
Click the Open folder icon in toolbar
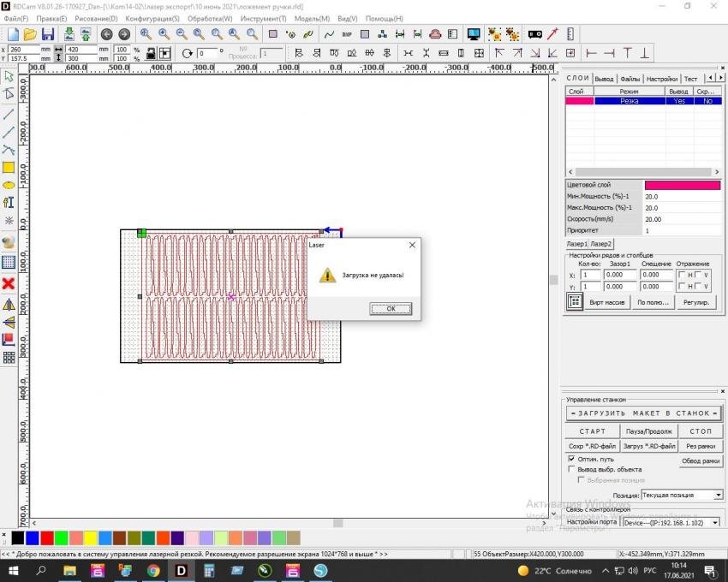30,34
